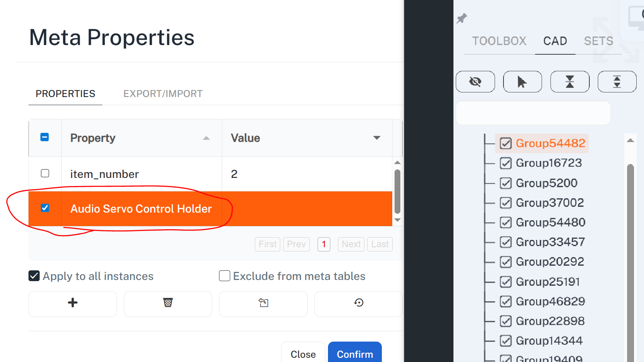Click the reset history icon button
Image resolution: width=644 pixels, height=362 pixels.
click(x=358, y=303)
